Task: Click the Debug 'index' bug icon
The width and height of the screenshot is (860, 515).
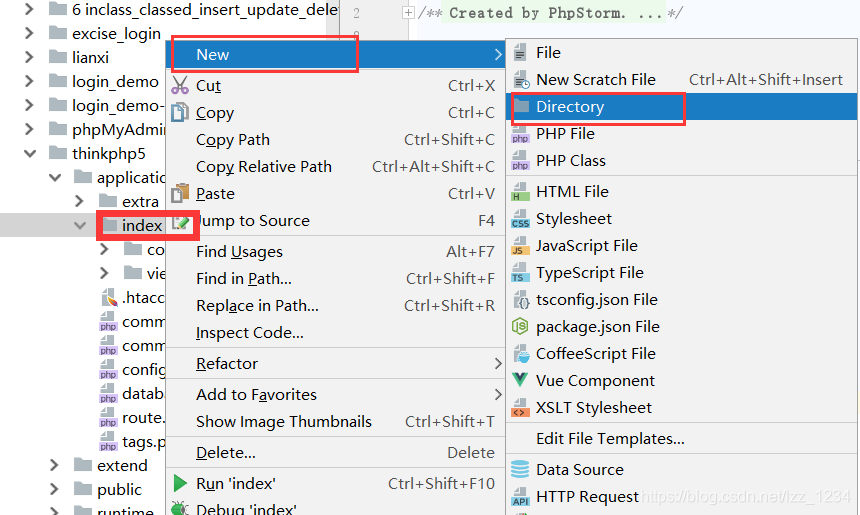Action: coord(179,508)
